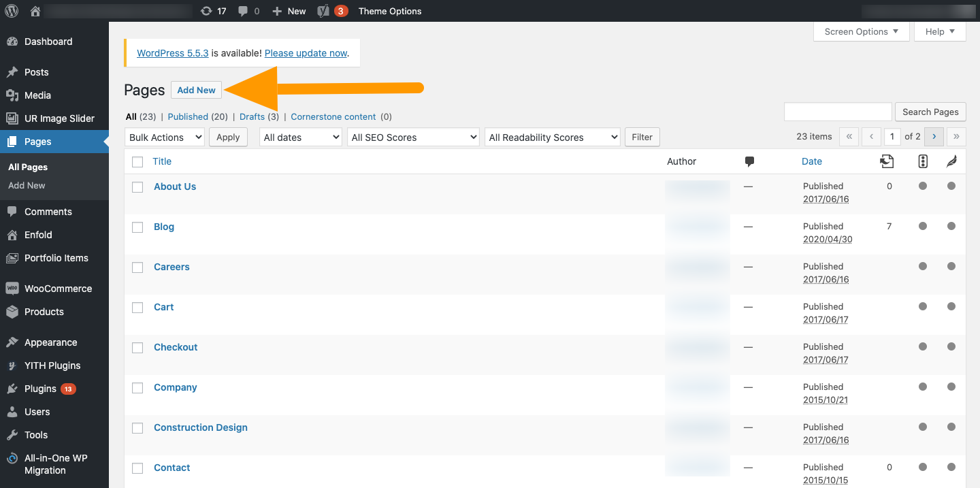Image resolution: width=980 pixels, height=488 pixels.
Task: Open Products in sidebar
Action: click(x=54, y=312)
